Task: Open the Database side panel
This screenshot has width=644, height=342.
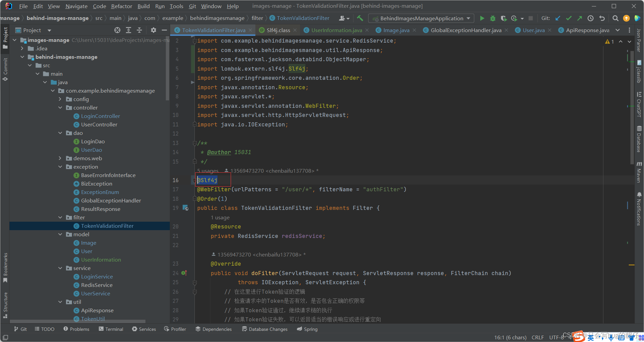Action: click(639, 139)
